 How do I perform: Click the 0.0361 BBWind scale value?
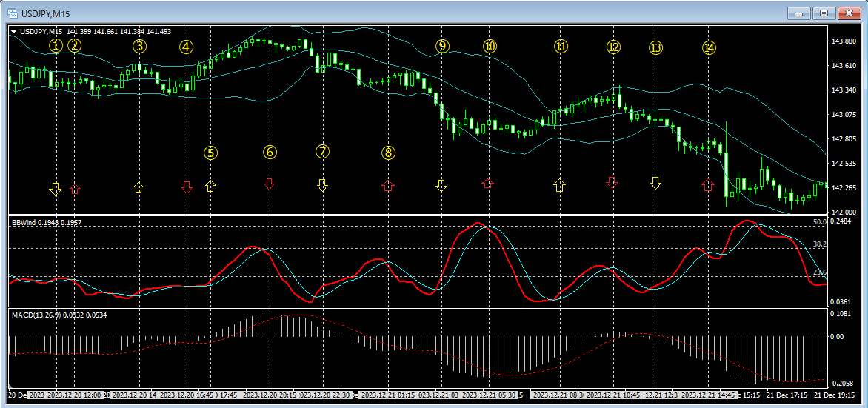pyautogui.click(x=841, y=301)
